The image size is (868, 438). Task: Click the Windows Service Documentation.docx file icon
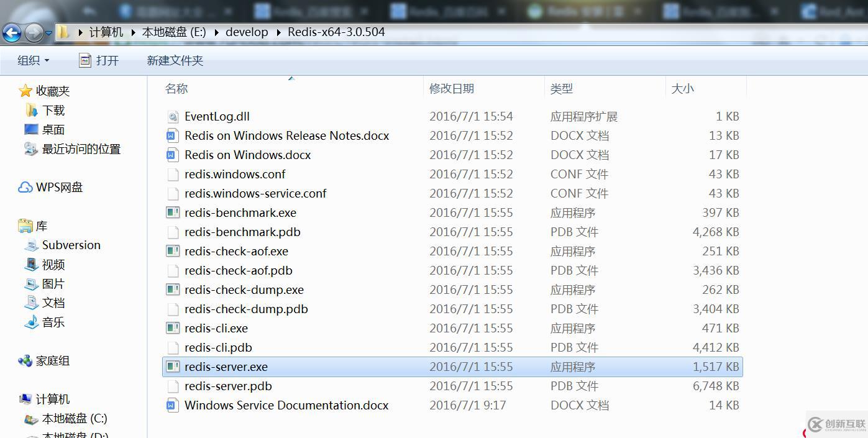point(173,405)
